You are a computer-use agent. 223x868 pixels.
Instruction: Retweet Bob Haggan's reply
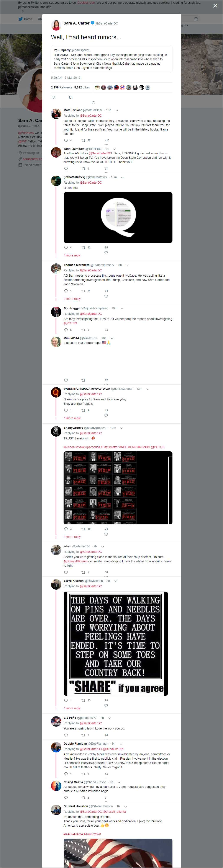[83, 330]
